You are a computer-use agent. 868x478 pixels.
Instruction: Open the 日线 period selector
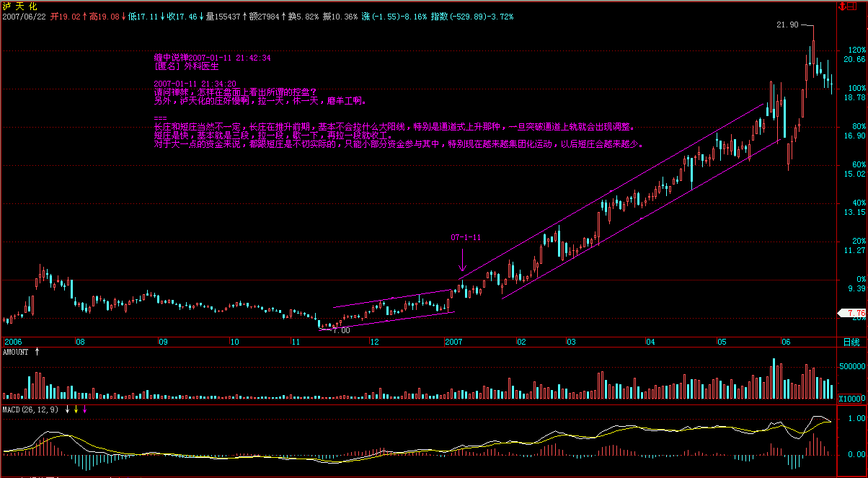[851, 341]
